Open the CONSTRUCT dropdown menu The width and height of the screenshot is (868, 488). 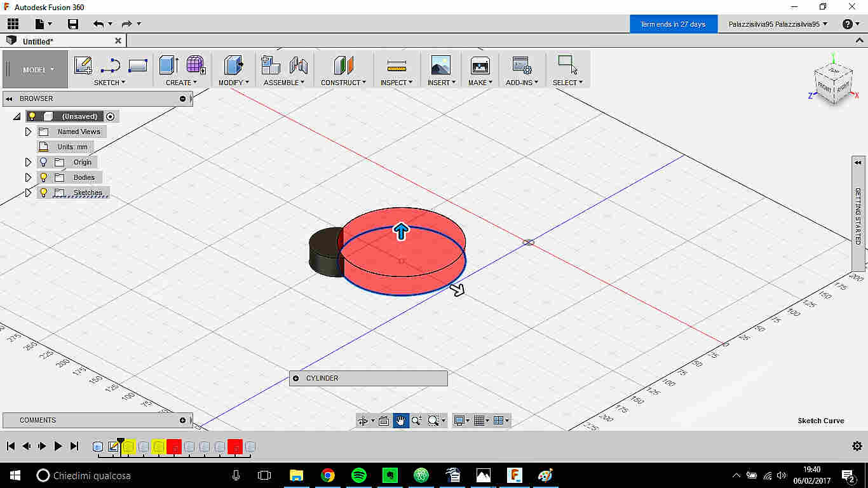pos(343,83)
